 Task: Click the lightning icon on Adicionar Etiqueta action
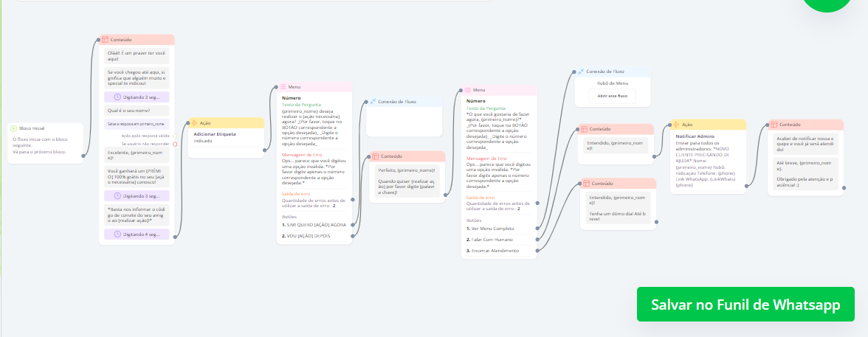[x=194, y=123]
